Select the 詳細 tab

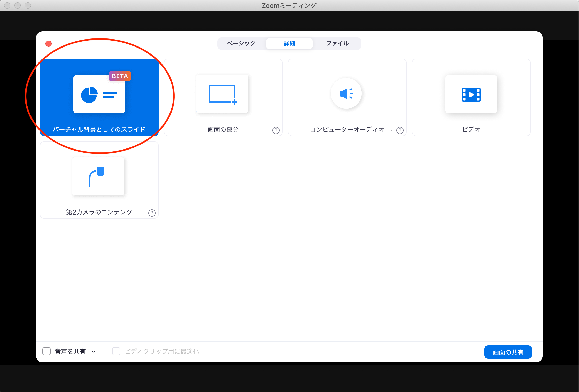pyautogui.click(x=289, y=43)
